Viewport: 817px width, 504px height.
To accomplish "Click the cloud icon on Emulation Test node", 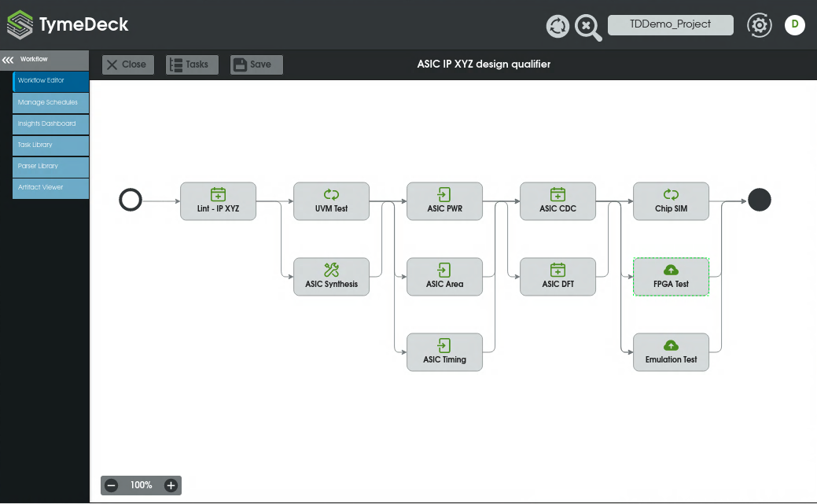I will pos(671,345).
